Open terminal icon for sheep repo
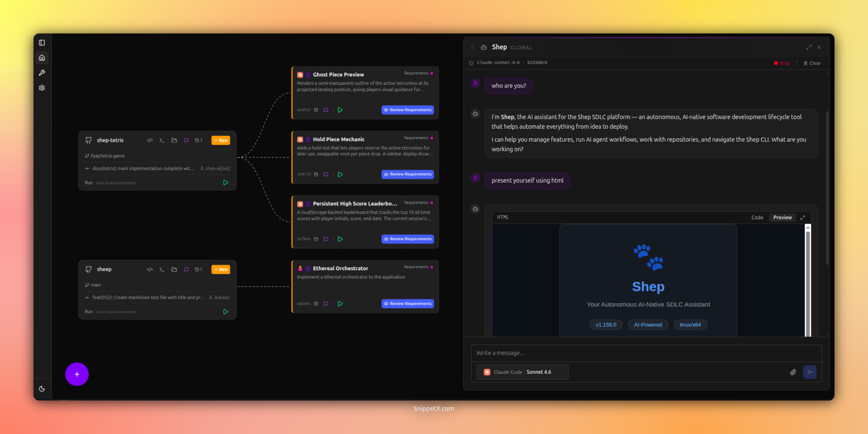The height and width of the screenshot is (434, 868). pyautogui.click(x=162, y=269)
